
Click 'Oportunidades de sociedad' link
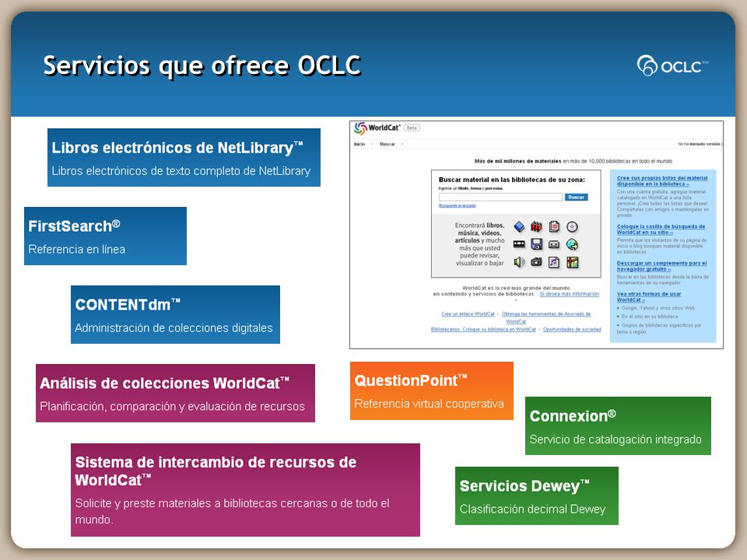572,330
